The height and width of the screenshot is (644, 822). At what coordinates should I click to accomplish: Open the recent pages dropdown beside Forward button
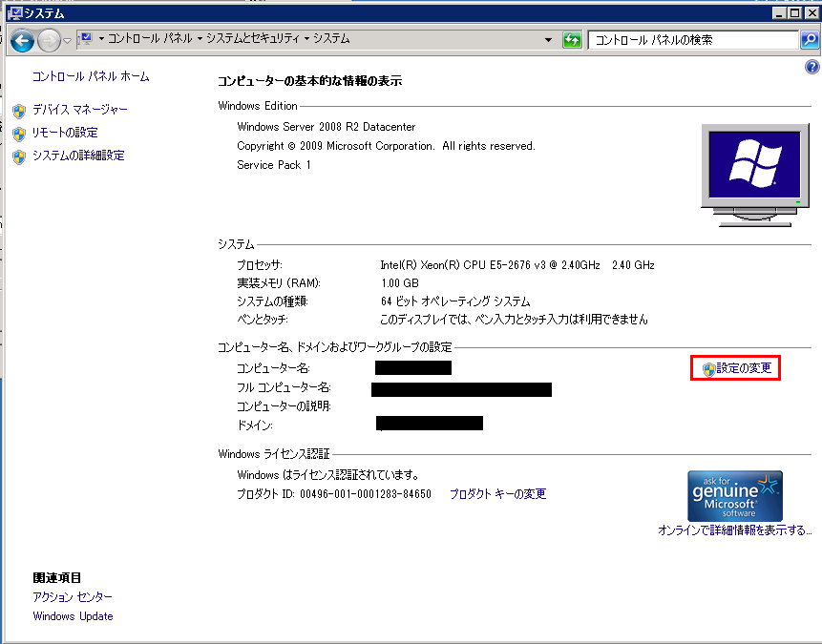[x=67, y=41]
